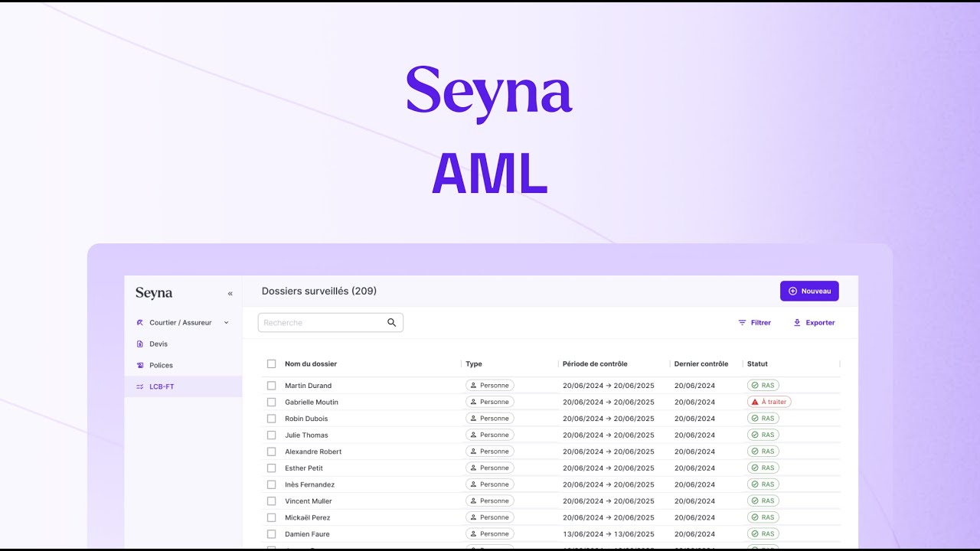Open Polices from the sidebar
The height and width of the screenshot is (551, 980).
click(183, 366)
